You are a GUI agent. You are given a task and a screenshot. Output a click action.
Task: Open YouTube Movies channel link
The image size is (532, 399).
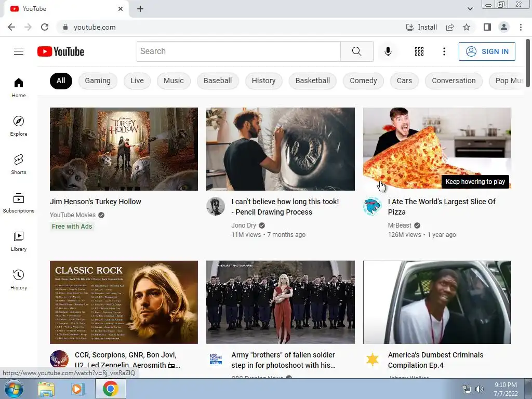(x=73, y=215)
